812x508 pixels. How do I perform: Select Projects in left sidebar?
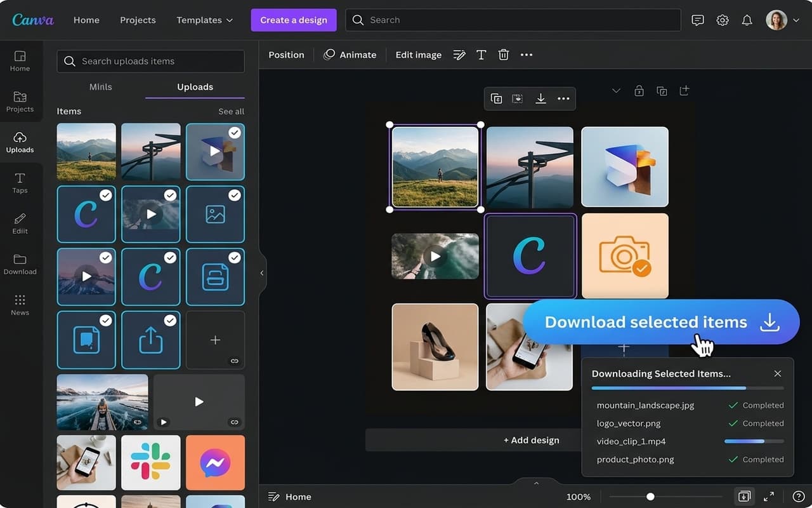click(20, 102)
